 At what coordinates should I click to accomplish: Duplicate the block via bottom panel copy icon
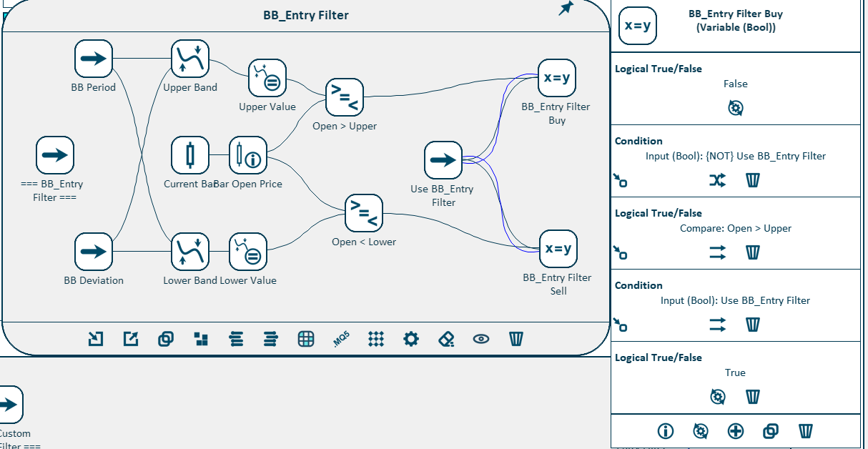click(771, 431)
